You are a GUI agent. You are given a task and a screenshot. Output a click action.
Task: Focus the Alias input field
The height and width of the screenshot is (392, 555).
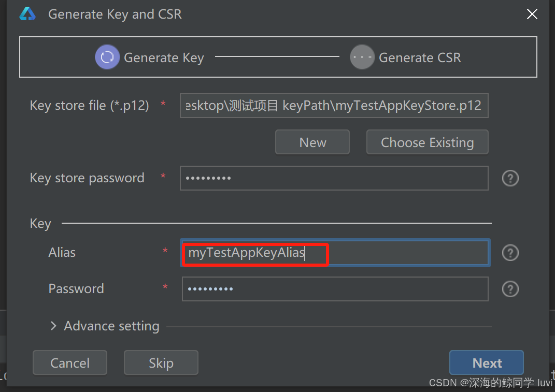[335, 253]
